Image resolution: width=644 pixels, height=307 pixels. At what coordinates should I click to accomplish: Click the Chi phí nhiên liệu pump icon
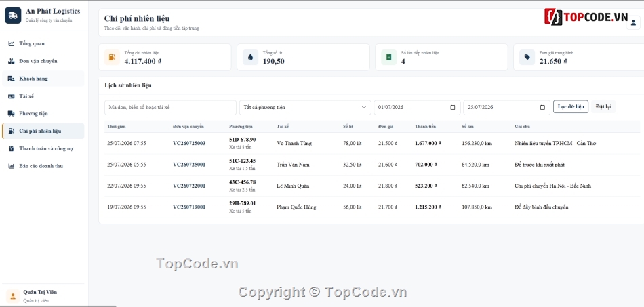click(11, 131)
